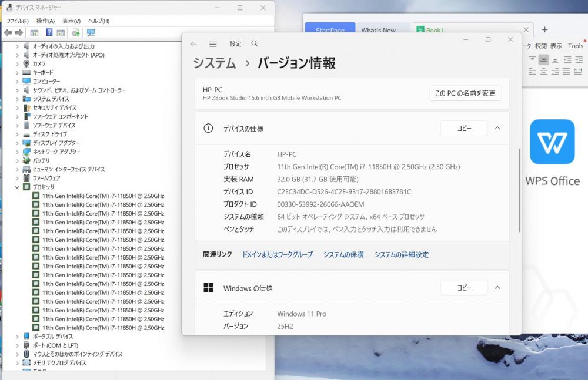The height and width of the screenshot is (380, 588).
Task: Select ヒューマン インターフェイス デバイス item
Action: (69, 169)
